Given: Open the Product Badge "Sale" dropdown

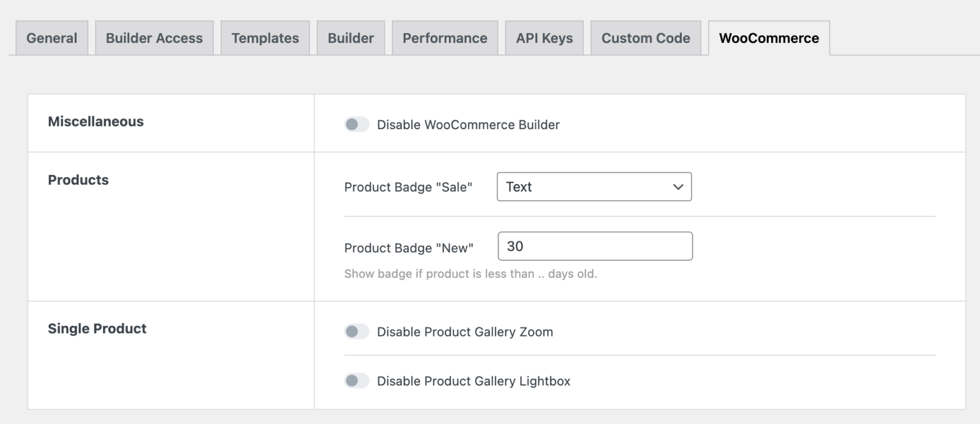Looking at the screenshot, I should tap(594, 187).
